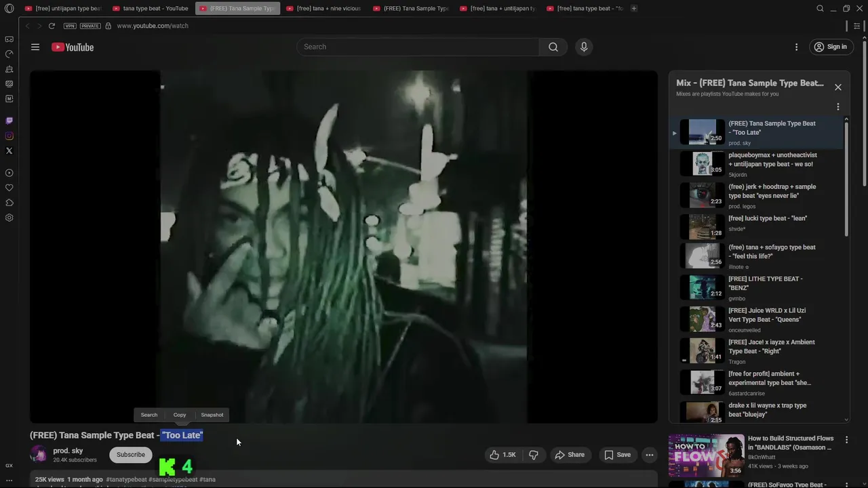
Task: Like the video (1.5K thumbs up)
Action: pyautogui.click(x=504, y=455)
